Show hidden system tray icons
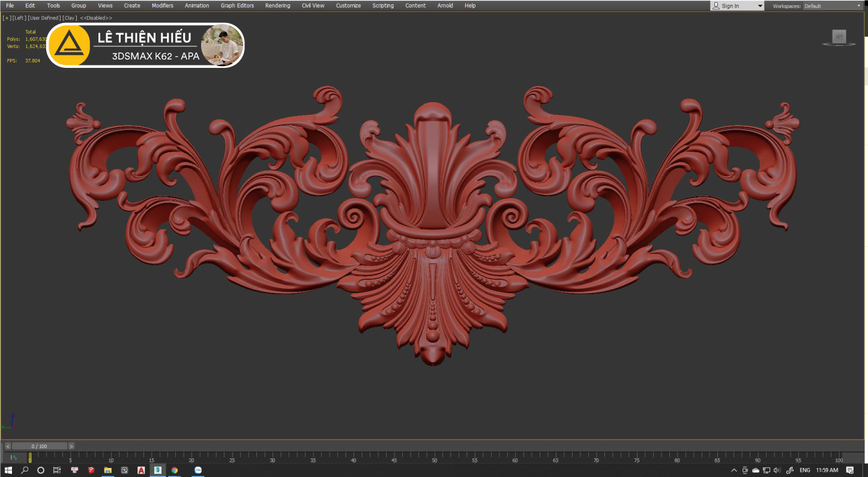This screenshot has height=477, width=868. point(734,470)
